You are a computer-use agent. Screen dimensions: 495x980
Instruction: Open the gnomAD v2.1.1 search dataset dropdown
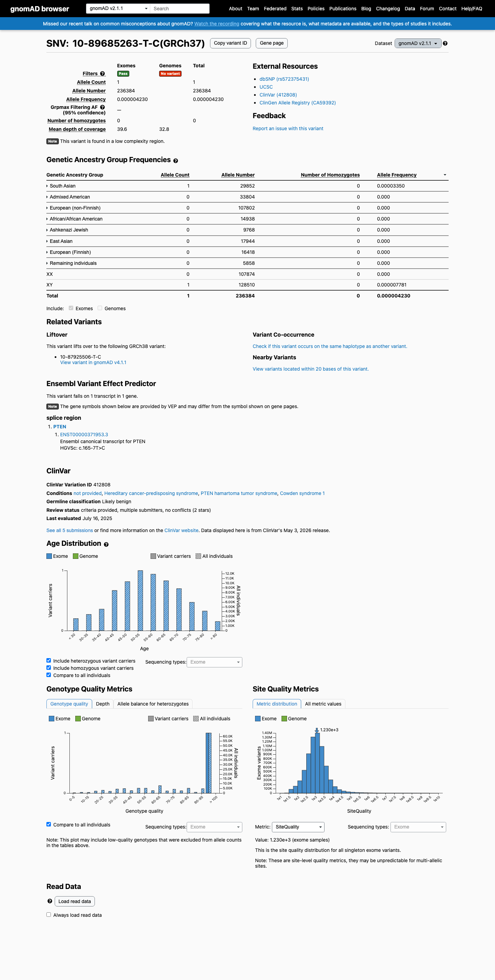pyautogui.click(x=118, y=8)
